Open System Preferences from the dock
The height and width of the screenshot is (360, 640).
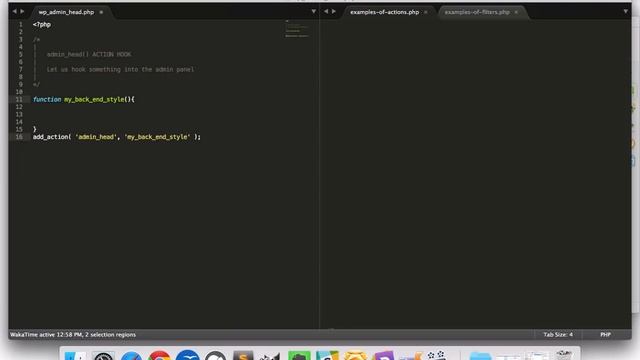tap(103, 356)
